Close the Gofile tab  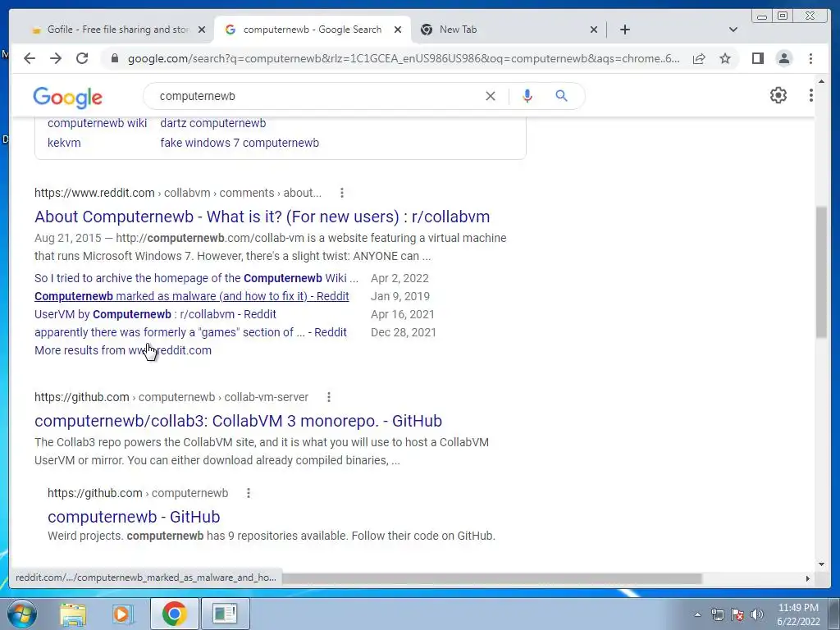pos(202,30)
